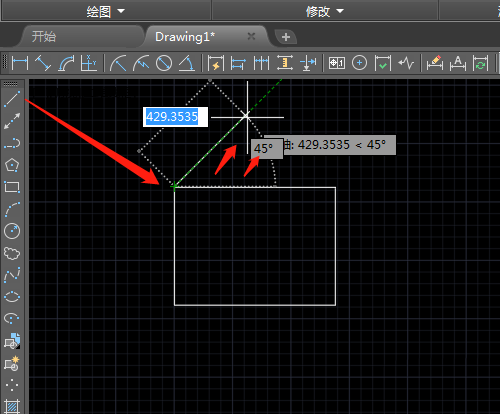
Task: Select the Line tool in draw toolbar
Action: (x=12, y=99)
